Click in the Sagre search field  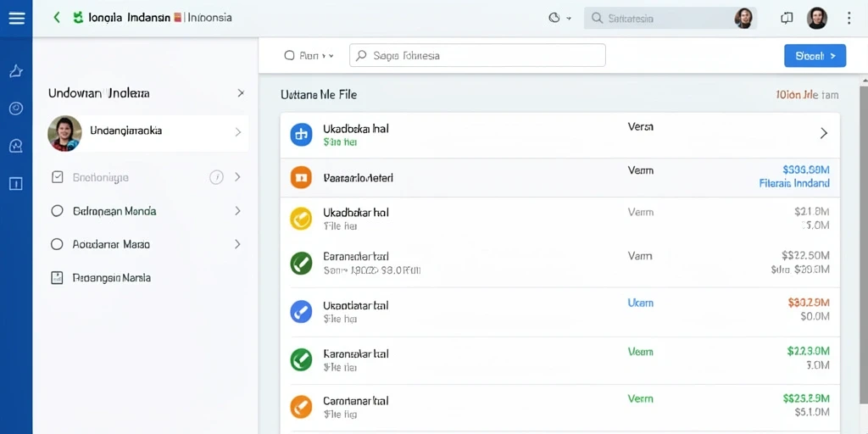click(477, 55)
